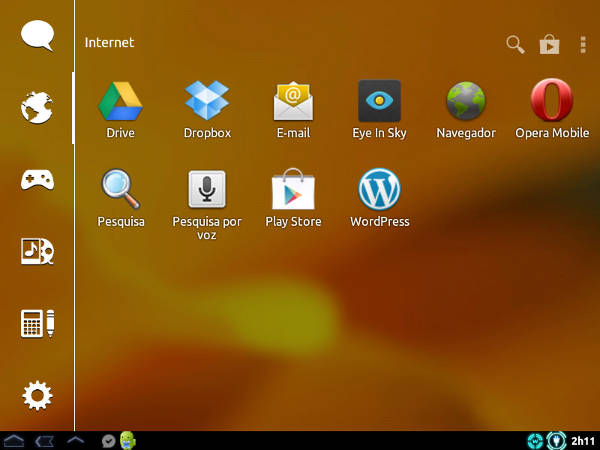Click the Internet category title
Image resolution: width=600 pixels, height=450 pixels.
tap(109, 42)
